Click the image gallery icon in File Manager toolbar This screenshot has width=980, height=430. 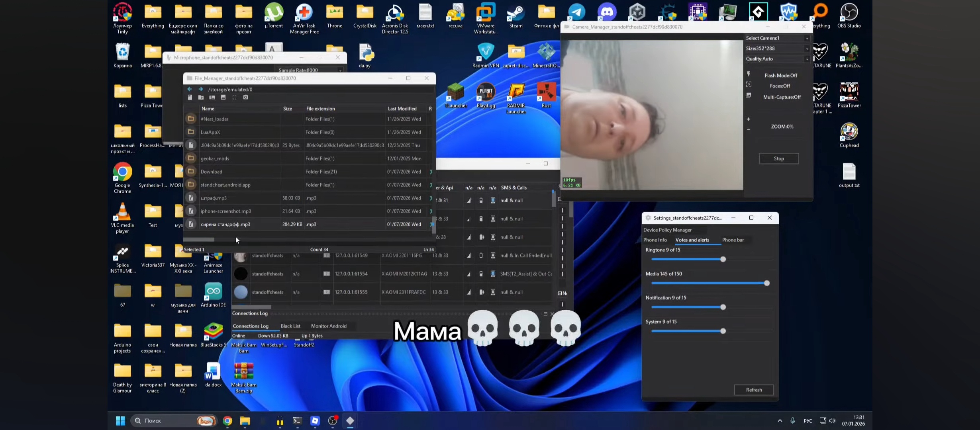223,98
